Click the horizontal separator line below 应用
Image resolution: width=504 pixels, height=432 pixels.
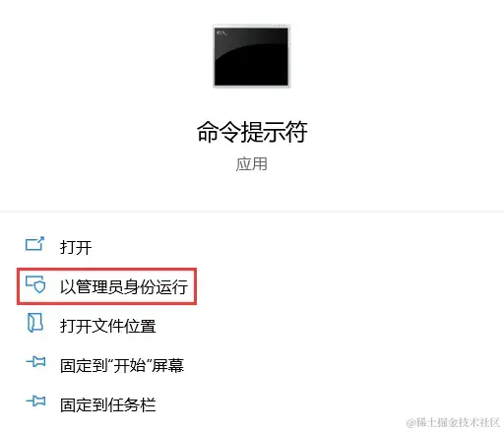[x=252, y=212]
